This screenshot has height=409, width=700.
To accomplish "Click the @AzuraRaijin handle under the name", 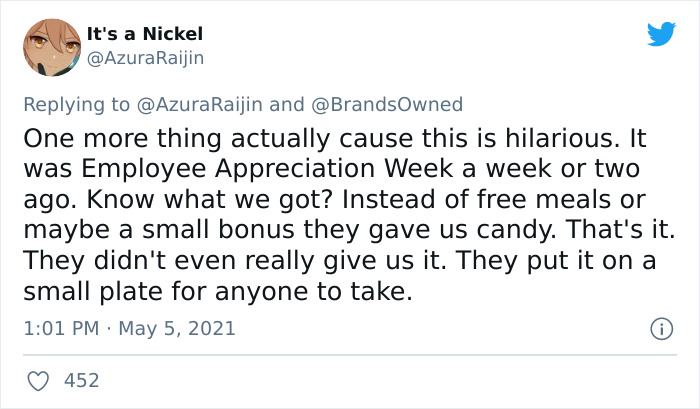I will click(145, 58).
